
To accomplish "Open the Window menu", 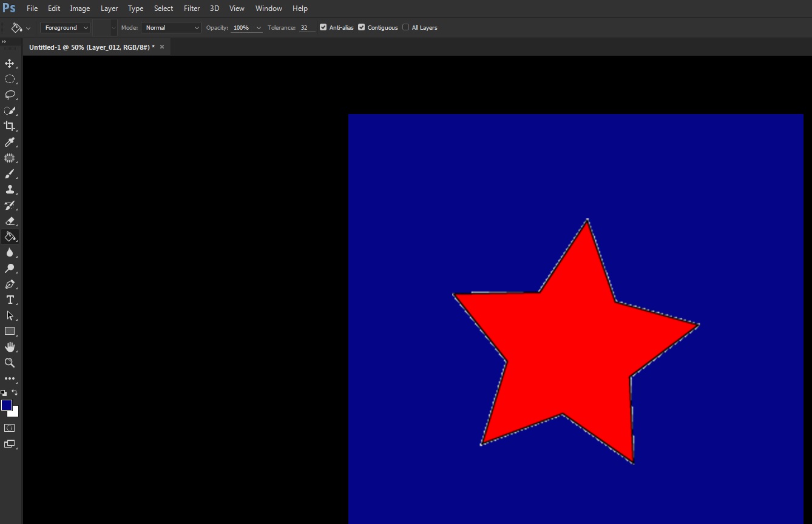I will [x=268, y=8].
